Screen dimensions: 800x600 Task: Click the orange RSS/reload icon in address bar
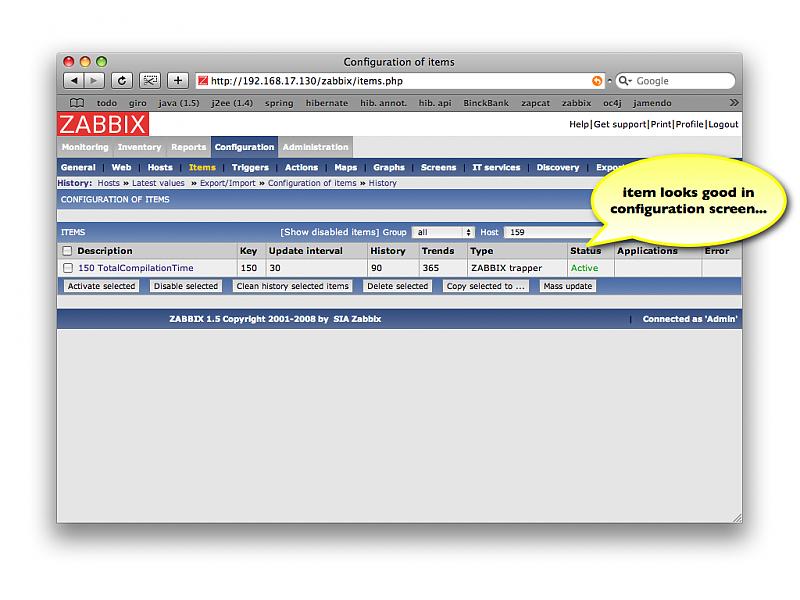(x=596, y=81)
